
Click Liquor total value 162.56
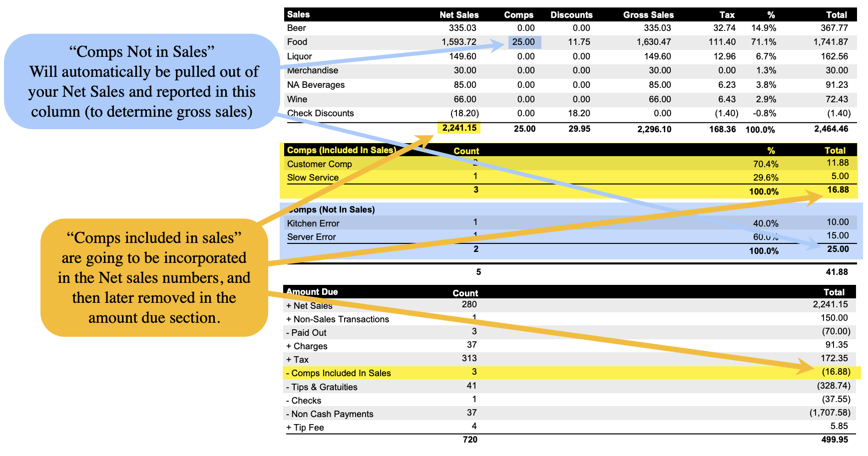(835, 56)
